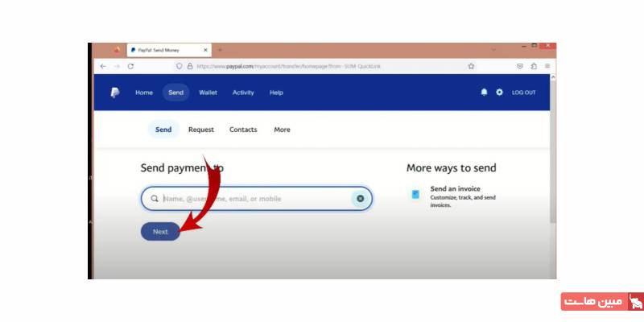This screenshot has width=644, height=322.
Task: Open account settings gear icon
Action: point(499,93)
